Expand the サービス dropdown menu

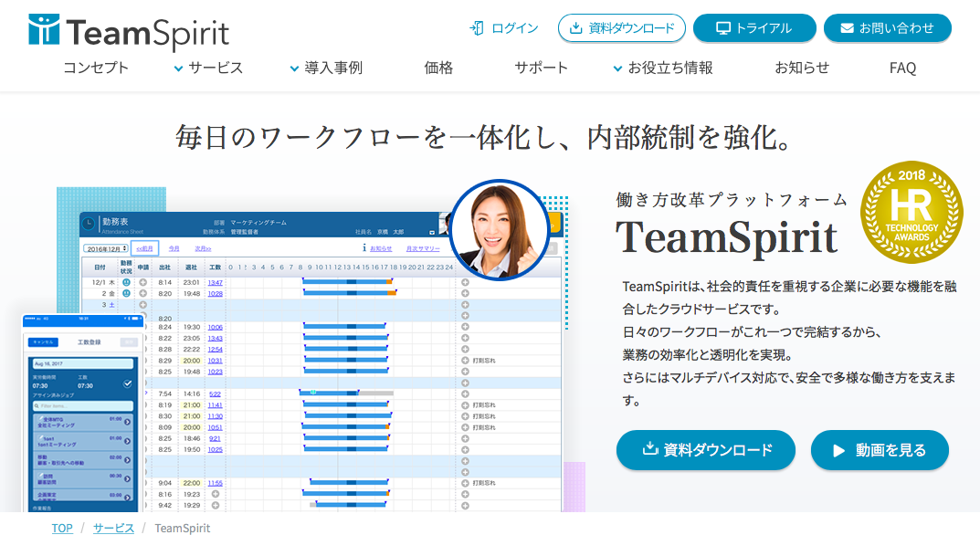(x=209, y=68)
